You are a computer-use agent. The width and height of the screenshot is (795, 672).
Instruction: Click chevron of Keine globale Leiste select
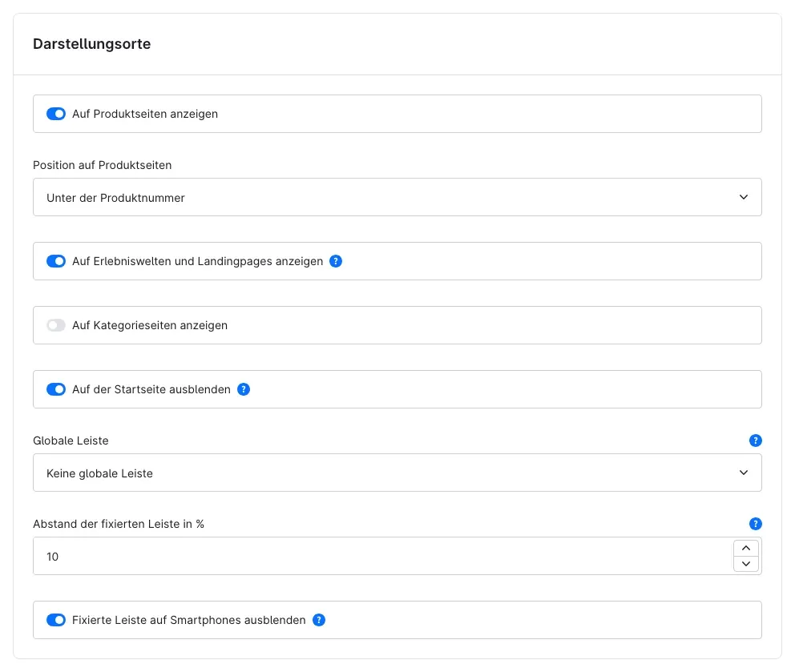click(x=743, y=473)
